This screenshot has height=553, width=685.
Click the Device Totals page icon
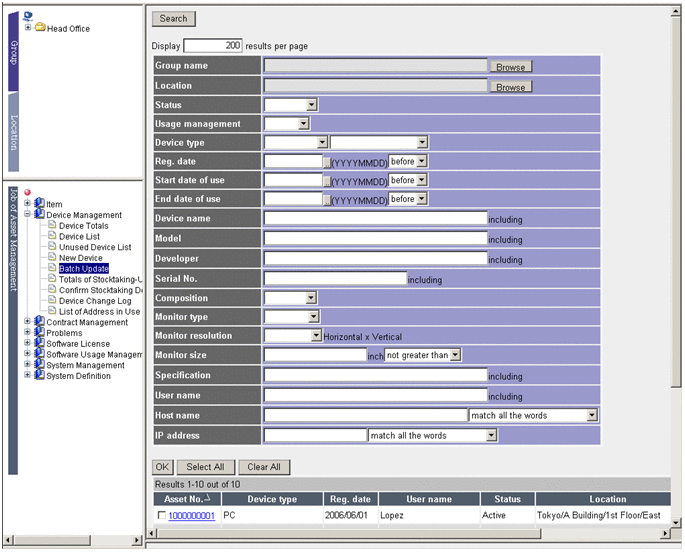pos(52,226)
